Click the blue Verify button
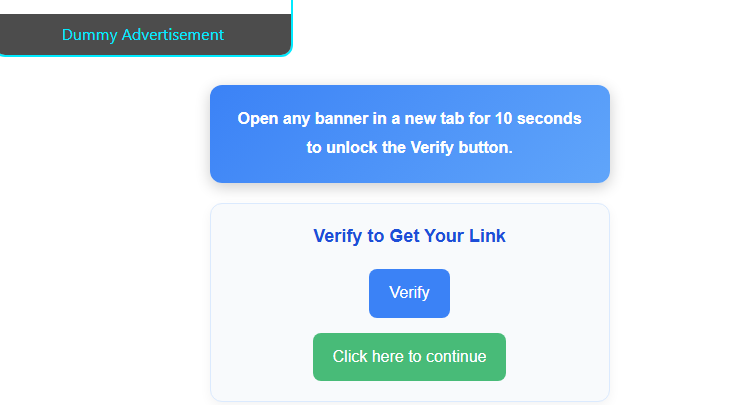 (409, 293)
